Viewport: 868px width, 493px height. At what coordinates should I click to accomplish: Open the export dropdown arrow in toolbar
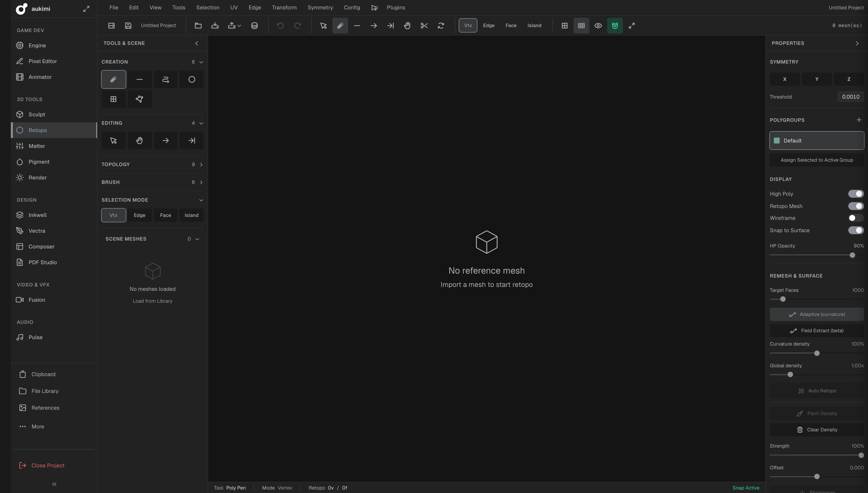click(239, 26)
